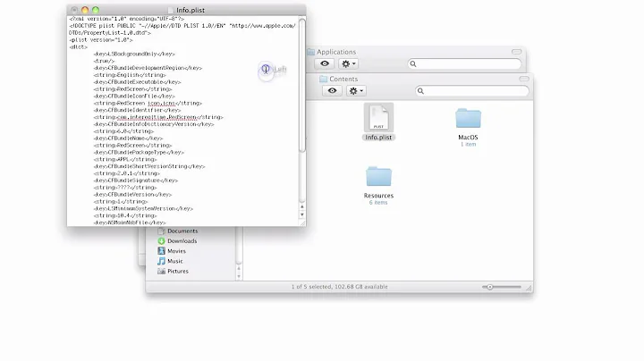Click search field in Applications window

(x=464, y=64)
